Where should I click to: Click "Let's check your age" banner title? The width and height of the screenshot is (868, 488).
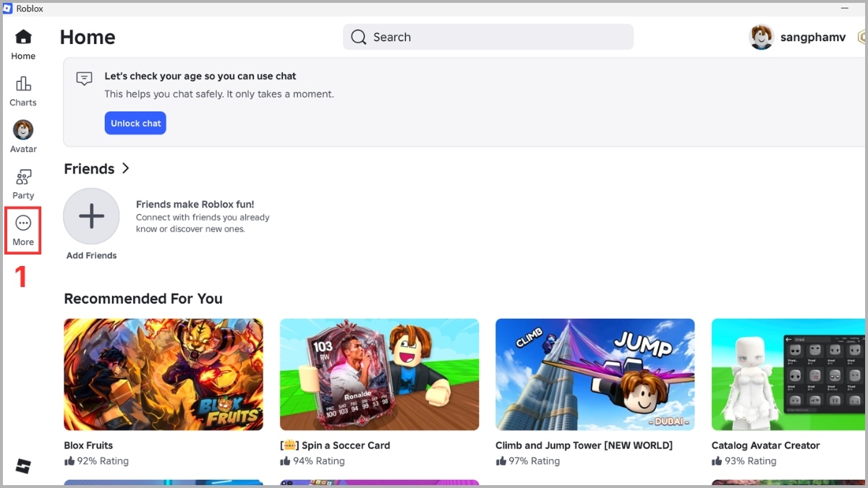(200, 76)
